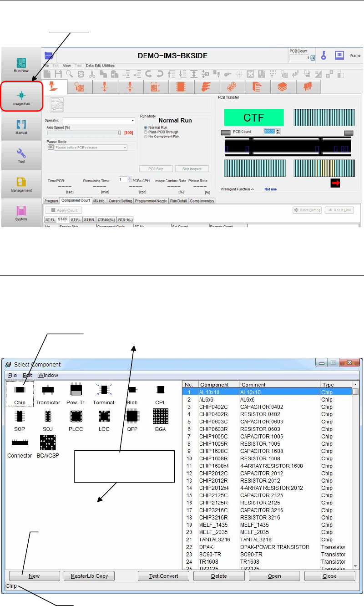Viewport: 364px width, 606px height.
Task: Select the Chip component category icon
Action: coord(20,393)
